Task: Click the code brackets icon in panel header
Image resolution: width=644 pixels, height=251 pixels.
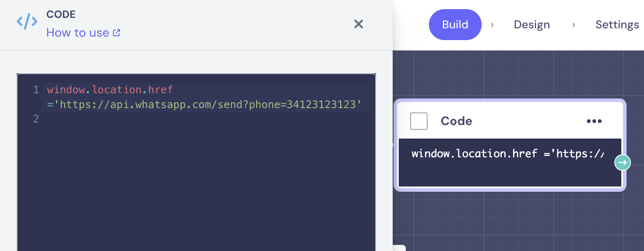Action: [27, 21]
